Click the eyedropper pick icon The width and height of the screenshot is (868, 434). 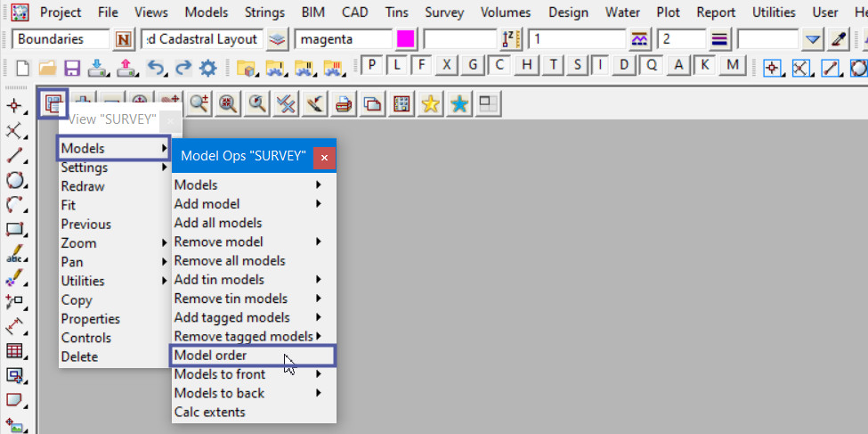(839, 39)
